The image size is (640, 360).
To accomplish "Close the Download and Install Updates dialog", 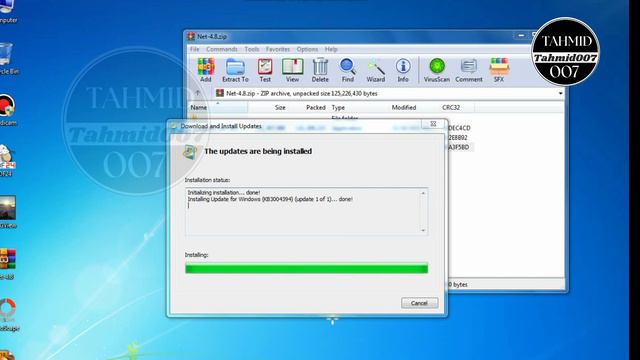I will [x=433, y=124].
